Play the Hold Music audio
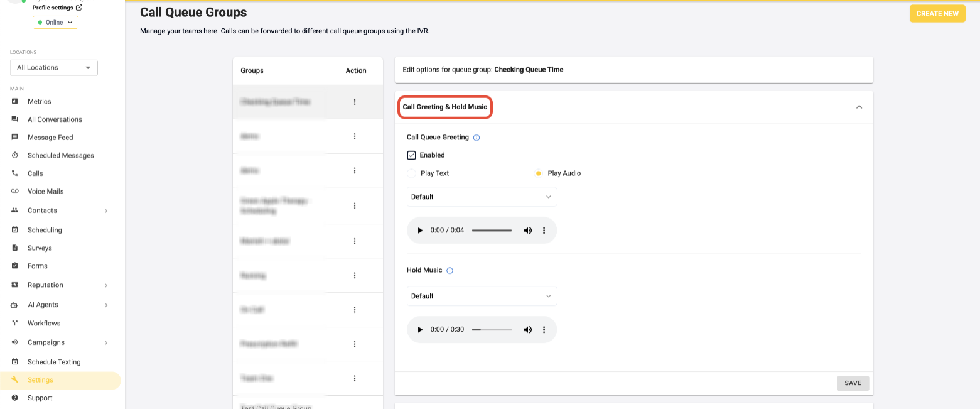Image resolution: width=980 pixels, height=409 pixels. pos(420,330)
